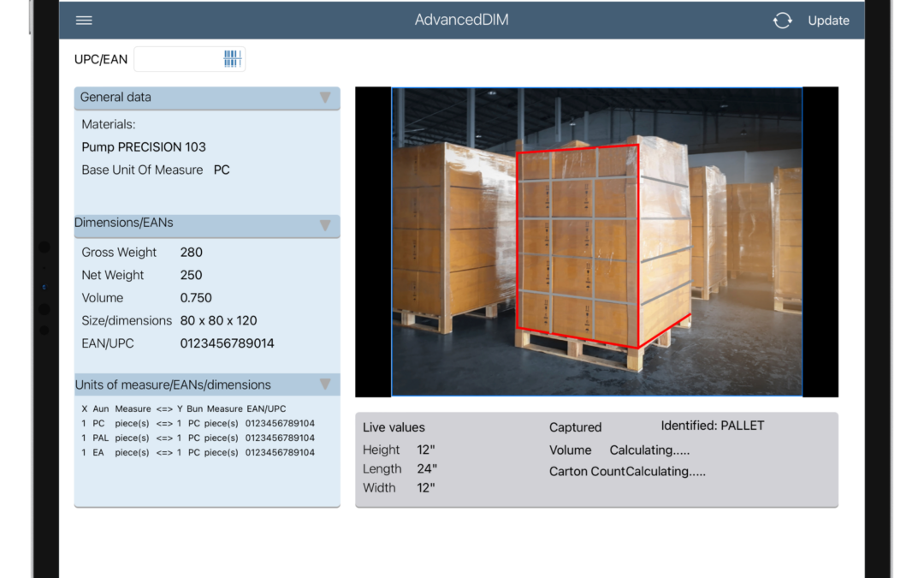This screenshot has height=578, width=924.
Task: Collapse the Units of measure/EANs/dimensions section
Action: click(325, 384)
